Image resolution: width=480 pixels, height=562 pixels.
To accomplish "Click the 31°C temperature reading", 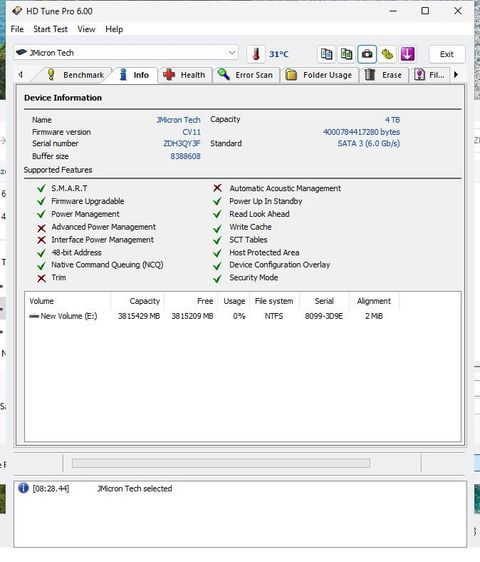I will (x=279, y=54).
